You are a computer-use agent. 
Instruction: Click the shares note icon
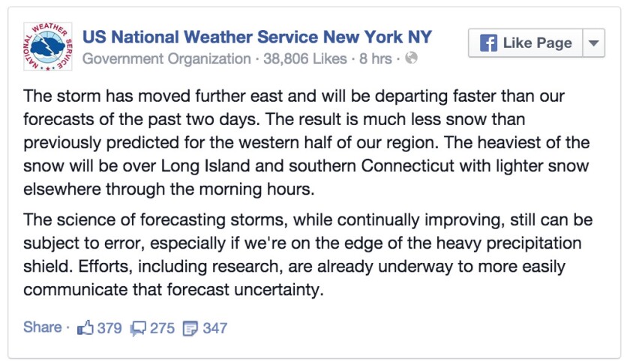click(190, 328)
